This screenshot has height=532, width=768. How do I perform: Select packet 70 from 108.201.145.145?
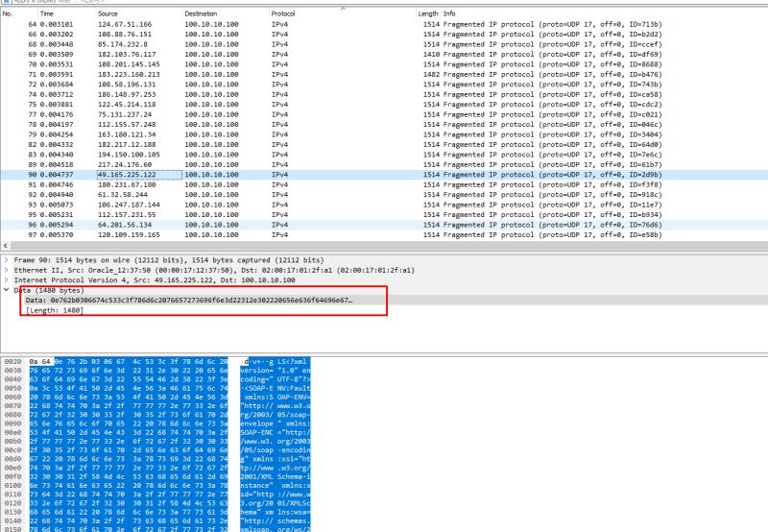[x=384, y=64]
